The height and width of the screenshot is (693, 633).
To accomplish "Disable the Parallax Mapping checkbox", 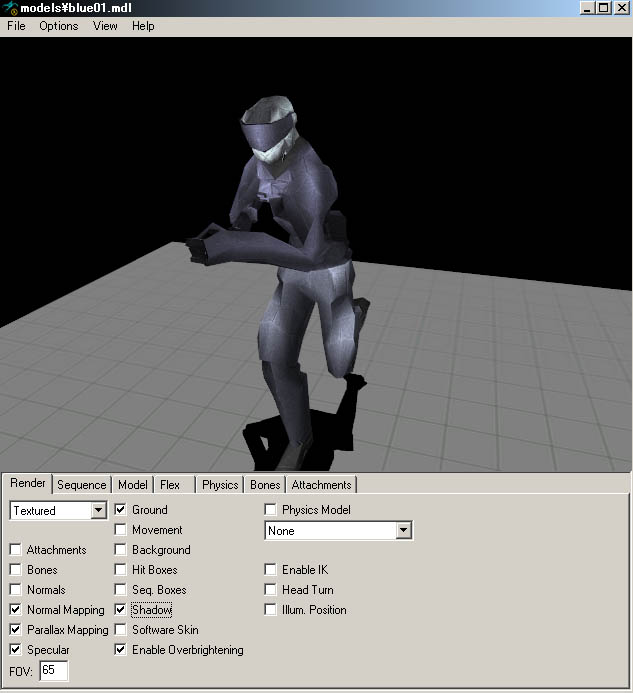I will pyautogui.click(x=15, y=629).
